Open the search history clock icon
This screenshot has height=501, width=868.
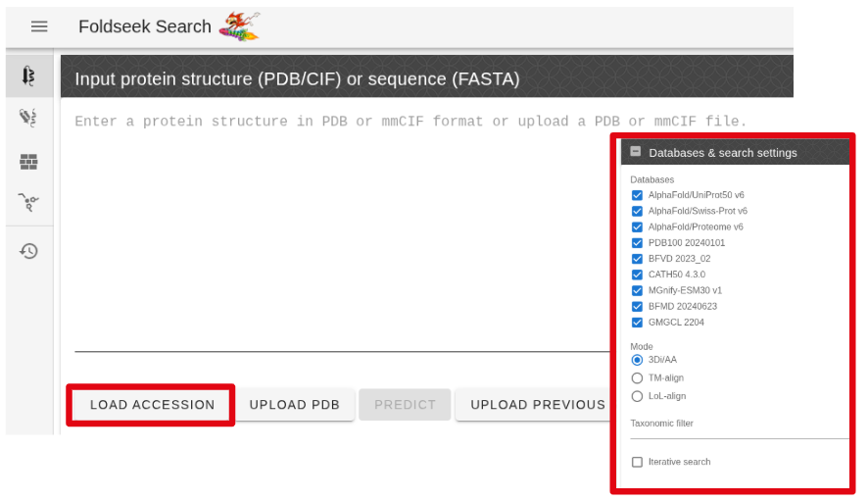click(29, 251)
